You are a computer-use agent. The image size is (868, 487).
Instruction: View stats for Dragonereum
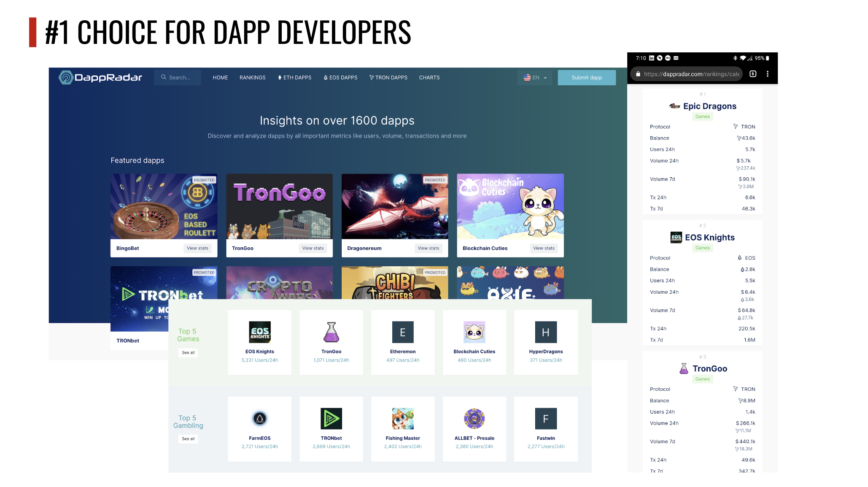click(x=429, y=248)
